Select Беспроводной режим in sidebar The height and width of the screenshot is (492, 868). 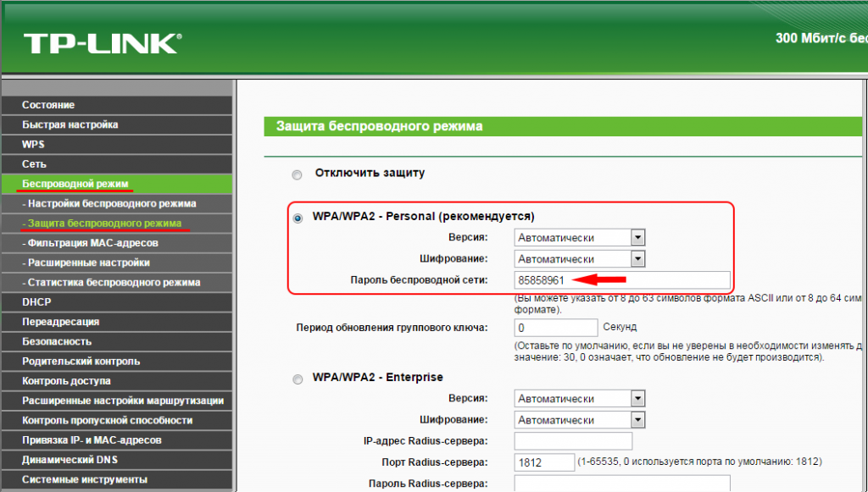(117, 184)
